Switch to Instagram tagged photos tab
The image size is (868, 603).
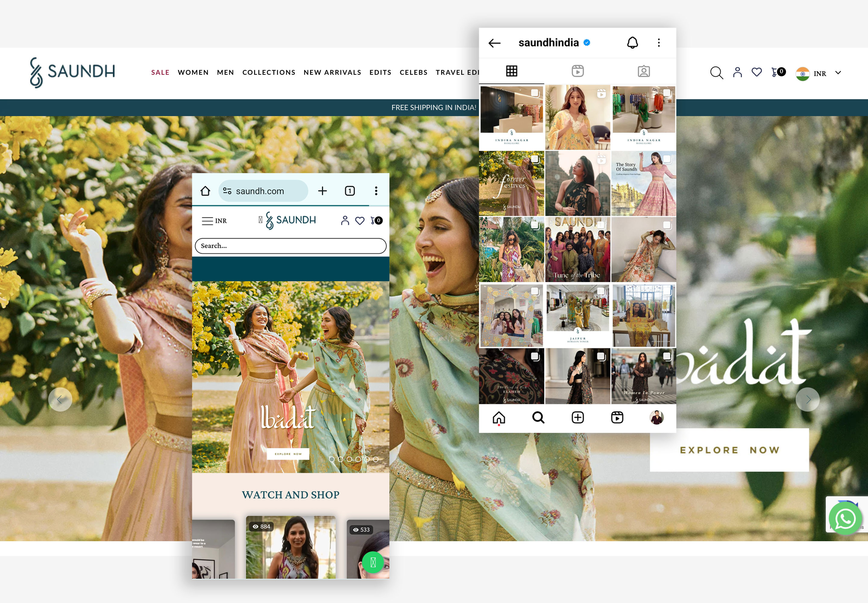click(644, 71)
